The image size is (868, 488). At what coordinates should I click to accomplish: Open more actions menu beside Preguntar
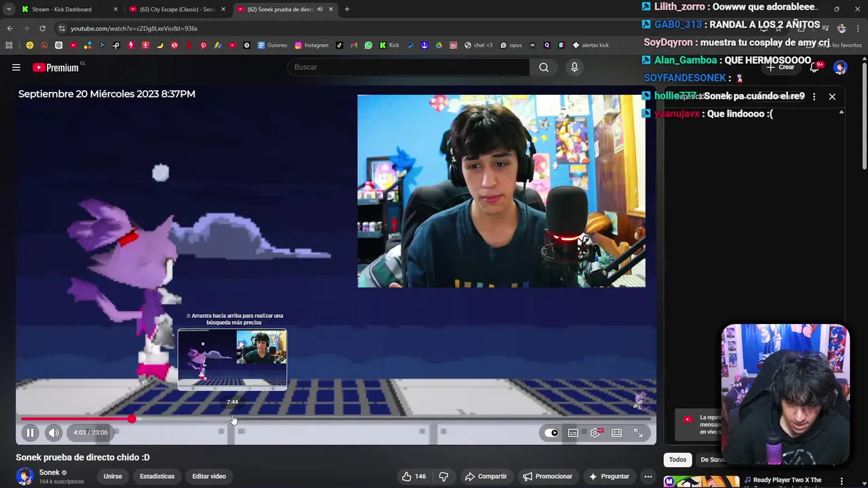(648, 476)
